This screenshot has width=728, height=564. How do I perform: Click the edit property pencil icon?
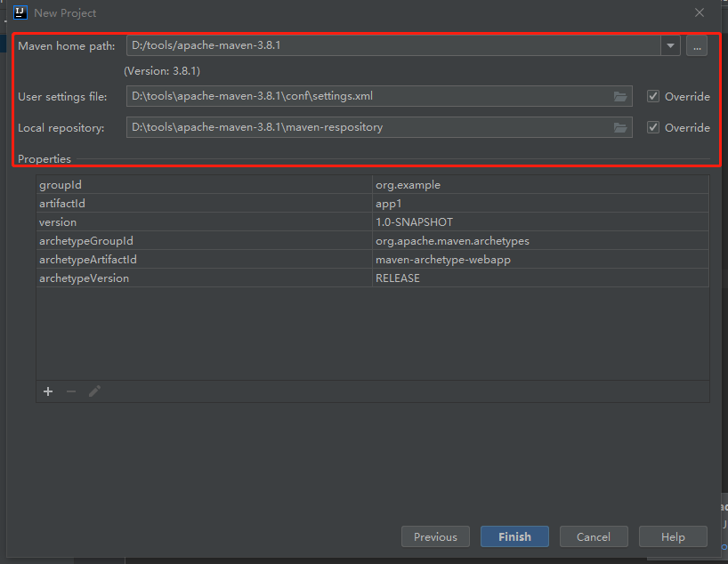[x=94, y=391]
